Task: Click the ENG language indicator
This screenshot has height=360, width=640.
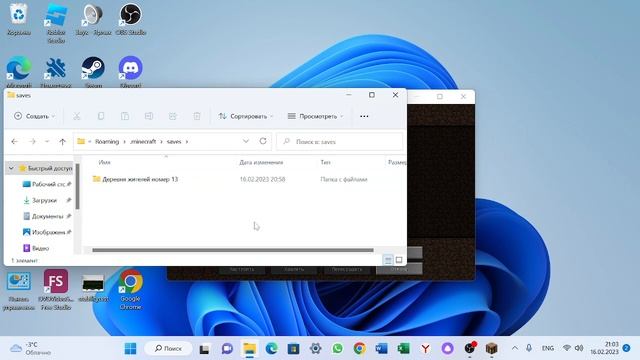Action: [x=547, y=348]
